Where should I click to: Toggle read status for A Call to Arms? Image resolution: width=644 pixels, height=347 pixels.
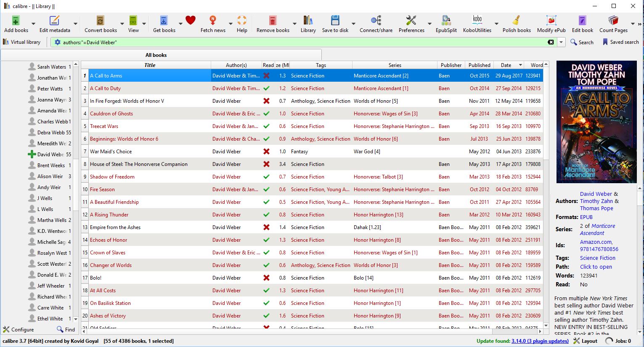click(x=266, y=76)
